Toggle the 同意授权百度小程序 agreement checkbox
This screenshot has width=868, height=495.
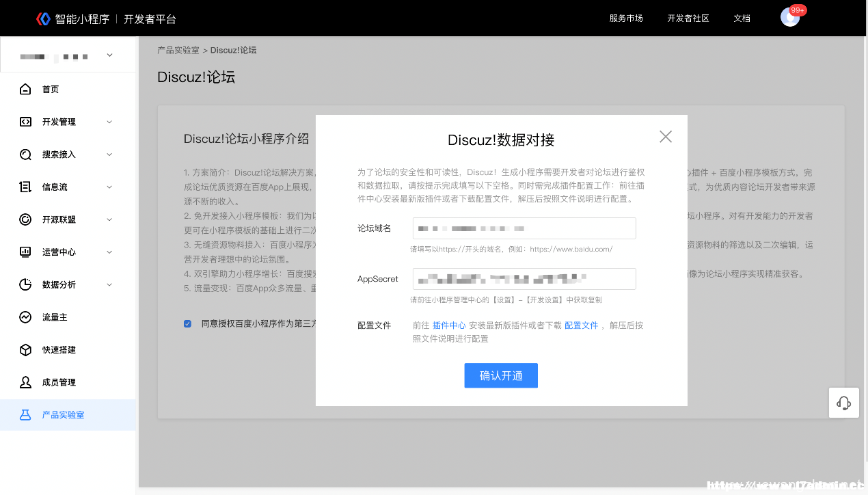[187, 324]
